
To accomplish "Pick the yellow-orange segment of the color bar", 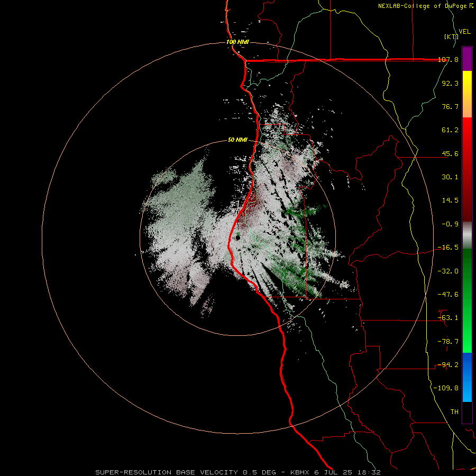I will [x=467, y=95].
